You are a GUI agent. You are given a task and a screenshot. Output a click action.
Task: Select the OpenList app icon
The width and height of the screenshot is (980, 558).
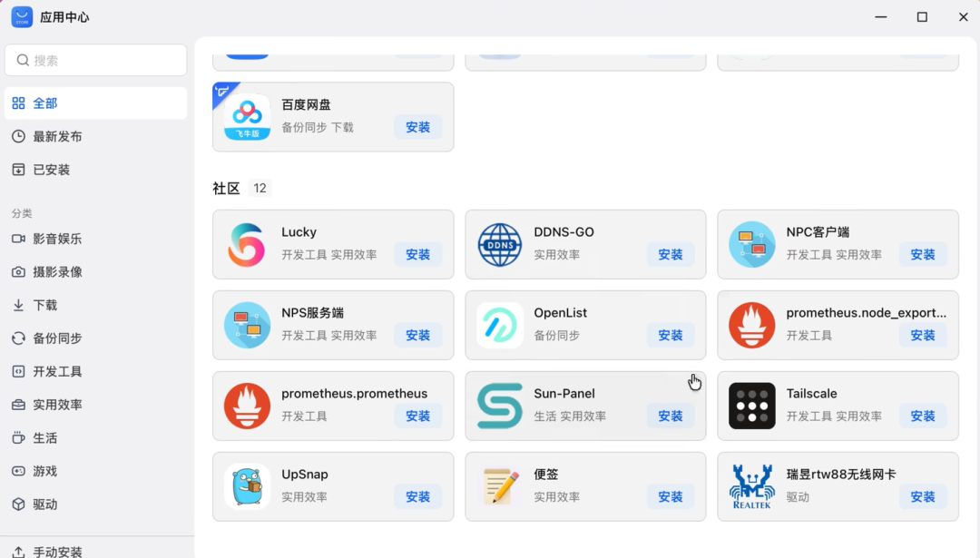coord(499,325)
